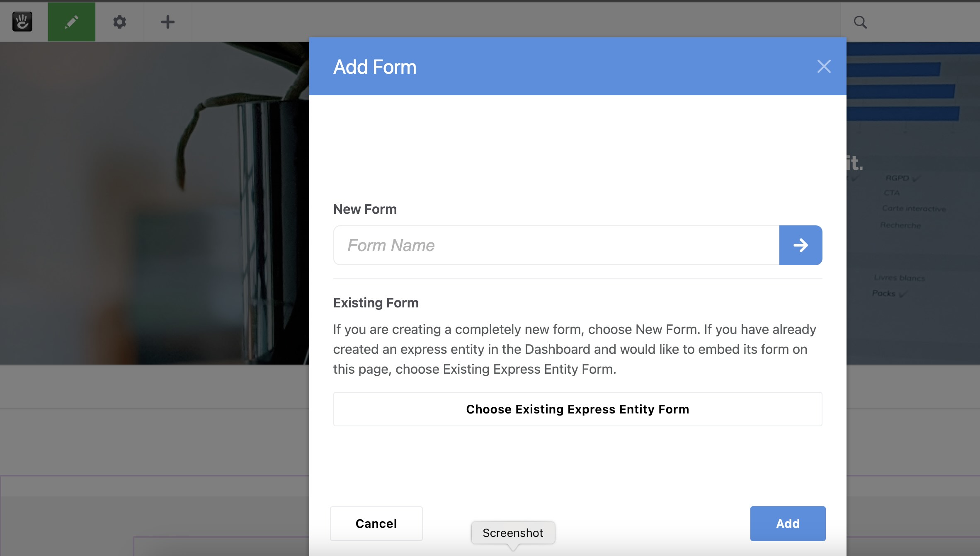Click the plus icon to add content

pyautogui.click(x=167, y=22)
